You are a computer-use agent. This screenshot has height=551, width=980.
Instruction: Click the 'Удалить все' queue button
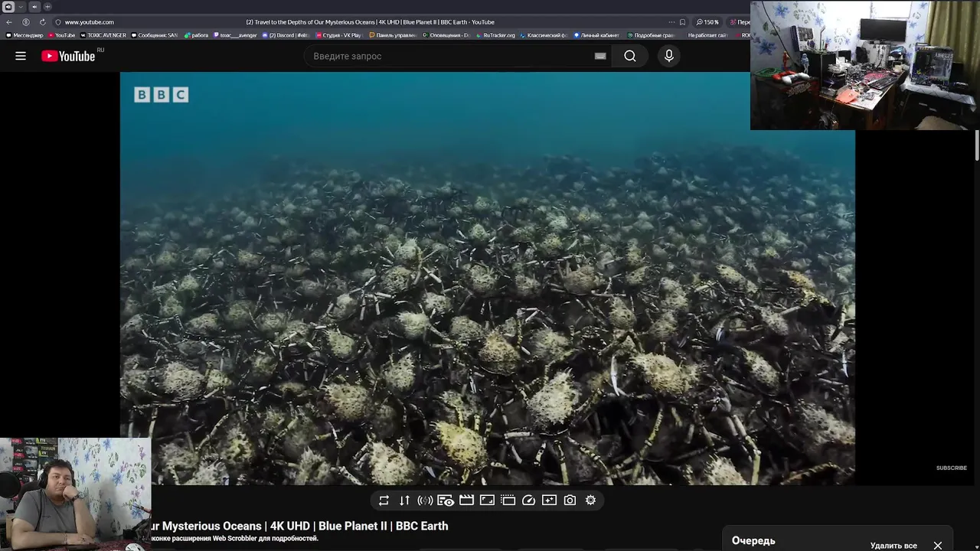point(893,546)
